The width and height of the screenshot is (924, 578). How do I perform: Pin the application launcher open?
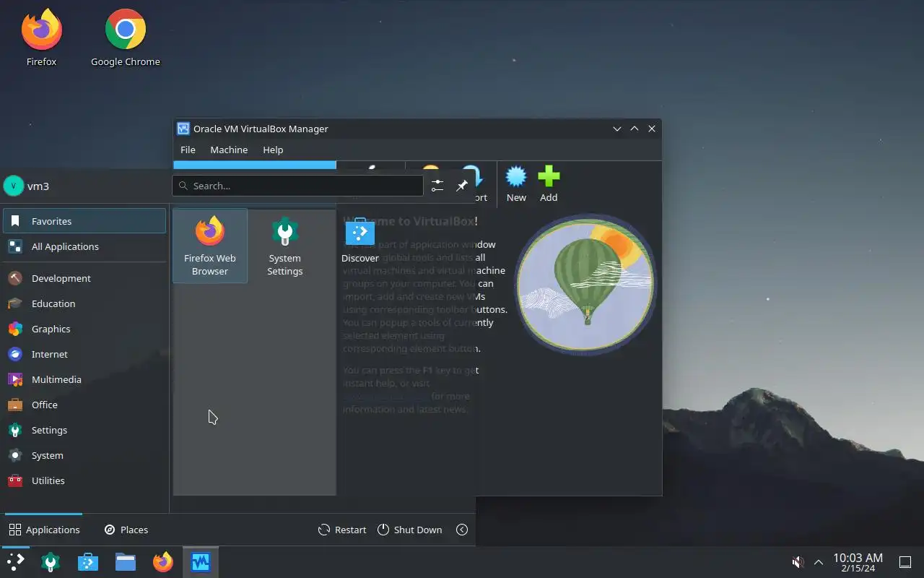click(462, 186)
